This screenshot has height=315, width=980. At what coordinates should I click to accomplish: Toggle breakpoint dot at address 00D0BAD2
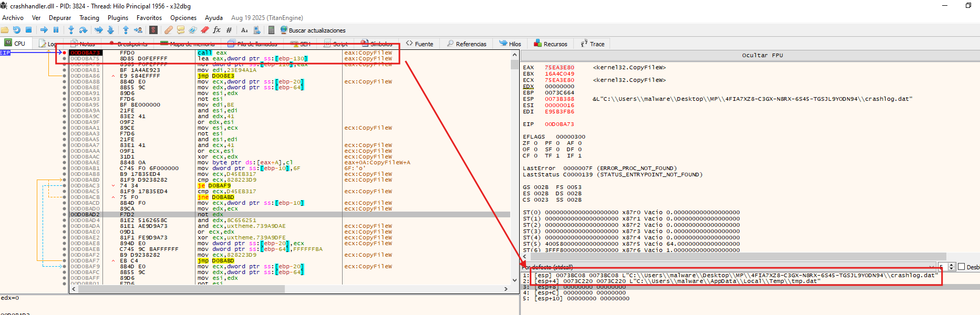[64, 214]
